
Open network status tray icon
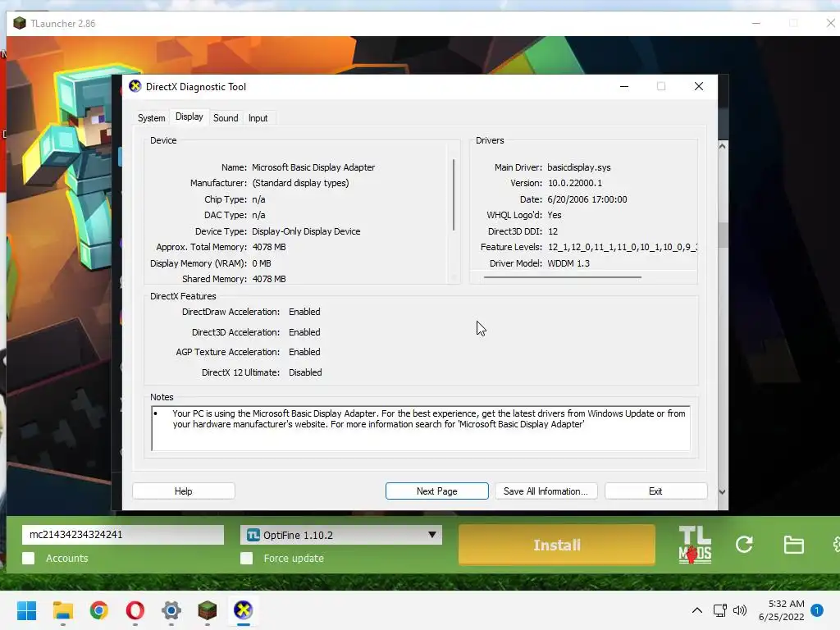click(x=720, y=610)
